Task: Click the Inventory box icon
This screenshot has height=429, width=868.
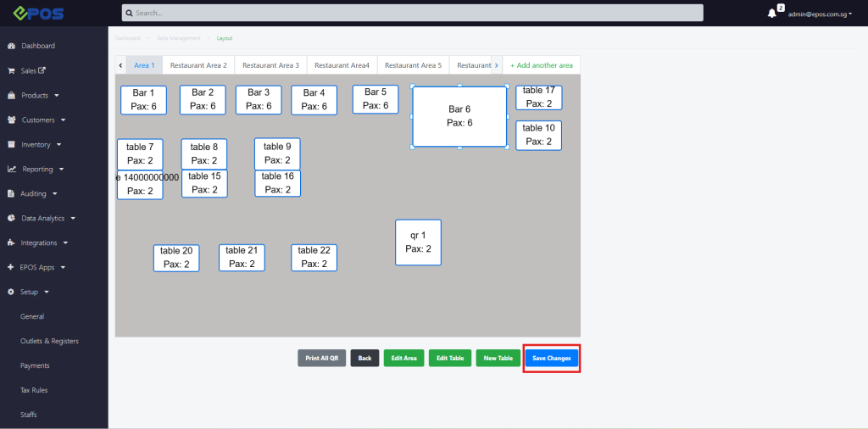Action: click(x=11, y=144)
